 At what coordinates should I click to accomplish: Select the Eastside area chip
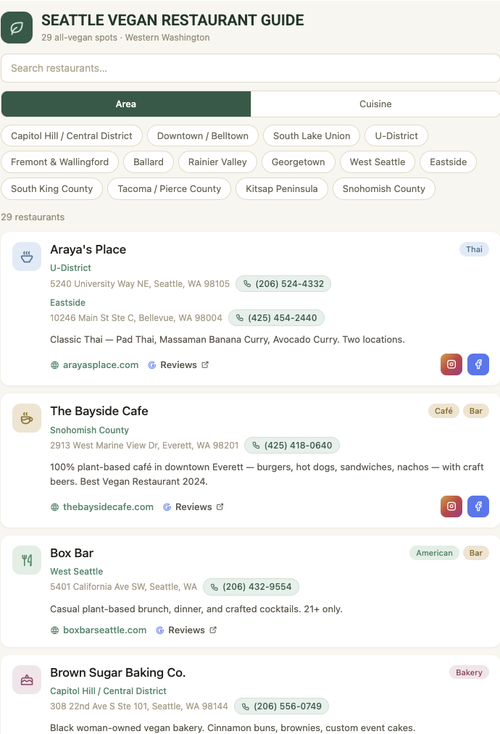tap(448, 162)
